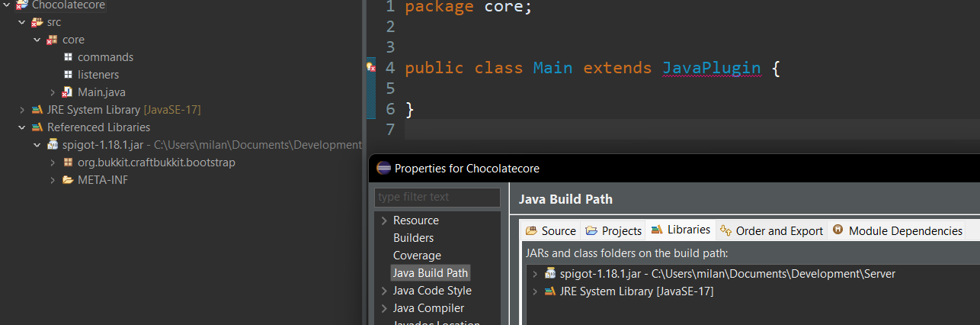
Task: Open the Order and Export tab
Action: tap(772, 230)
